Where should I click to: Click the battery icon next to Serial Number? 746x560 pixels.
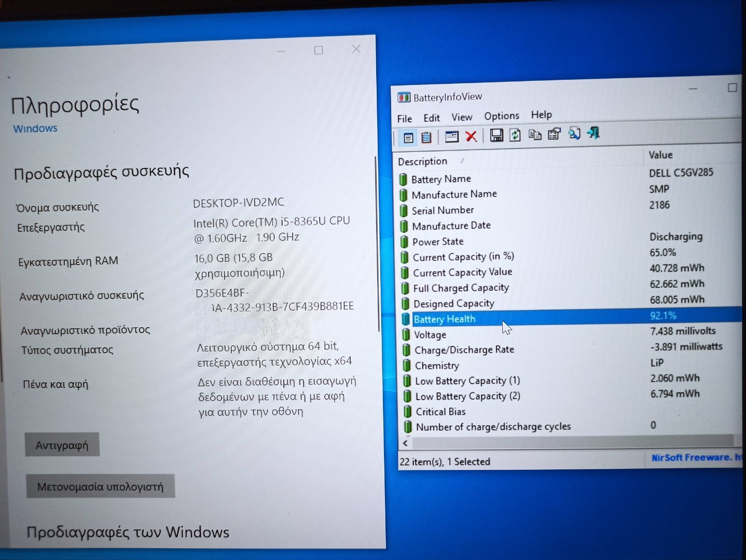click(x=404, y=211)
